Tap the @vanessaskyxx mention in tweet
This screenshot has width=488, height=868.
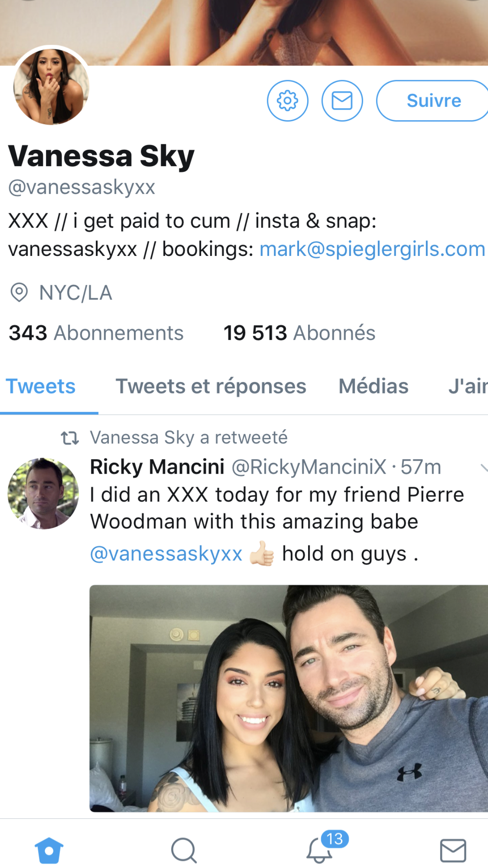[166, 554]
